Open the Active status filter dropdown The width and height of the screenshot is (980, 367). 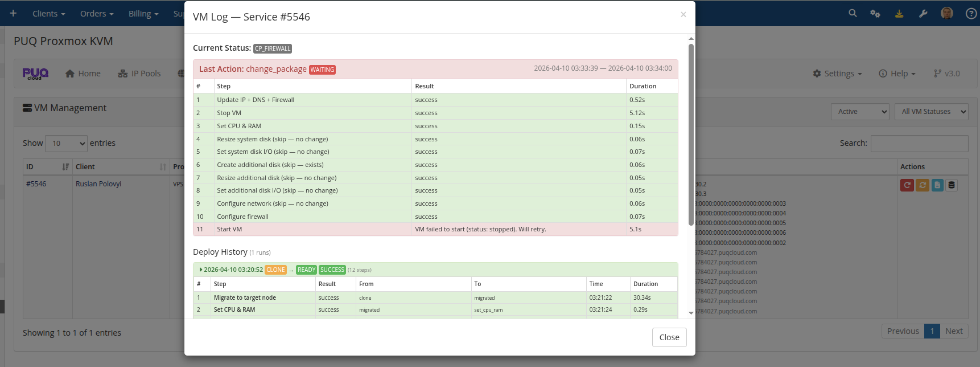tap(860, 112)
